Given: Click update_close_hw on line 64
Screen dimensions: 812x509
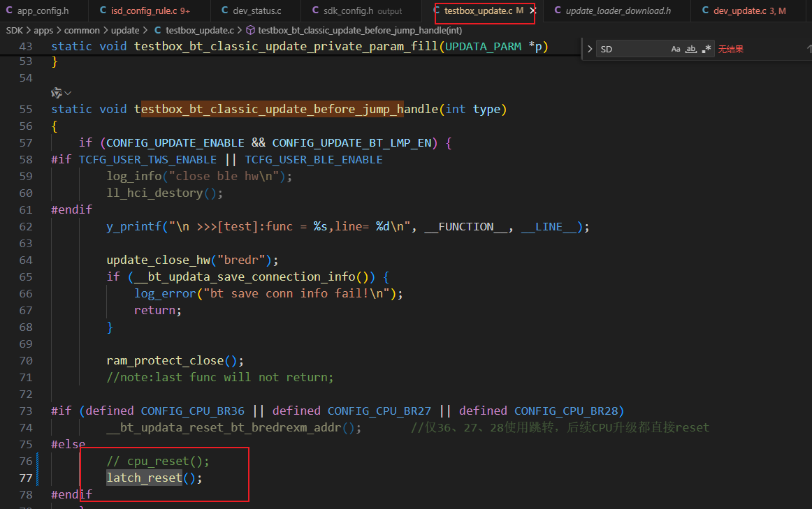Looking at the screenshot, I should (x=159, y=260).
